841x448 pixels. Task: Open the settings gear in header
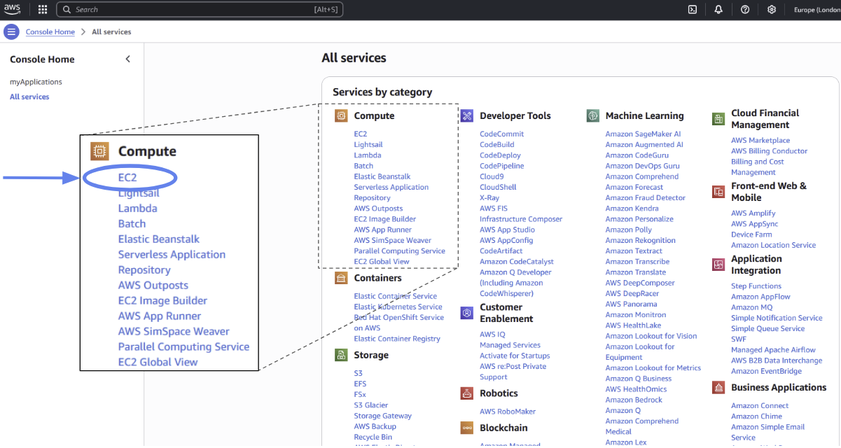(771, 10)
